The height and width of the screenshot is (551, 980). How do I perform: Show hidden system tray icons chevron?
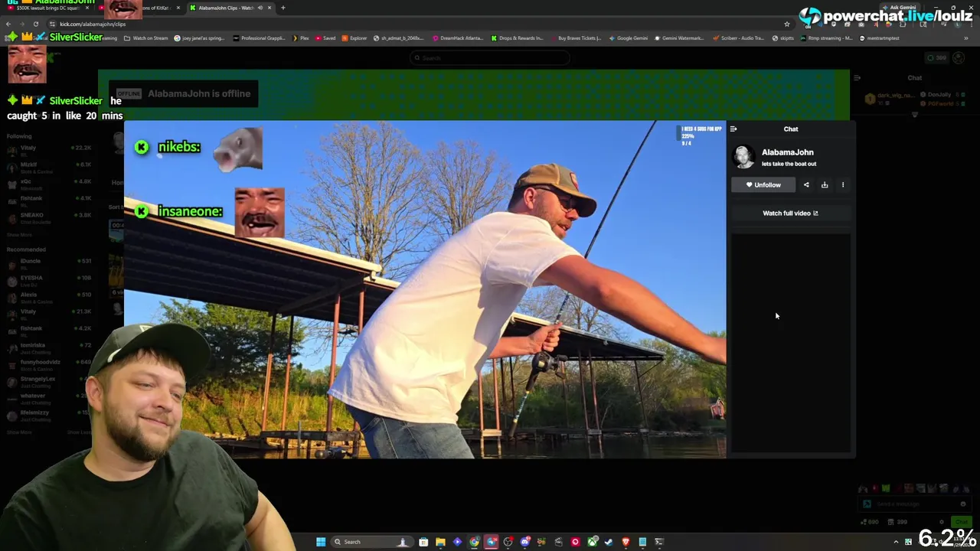click(896, 542)
